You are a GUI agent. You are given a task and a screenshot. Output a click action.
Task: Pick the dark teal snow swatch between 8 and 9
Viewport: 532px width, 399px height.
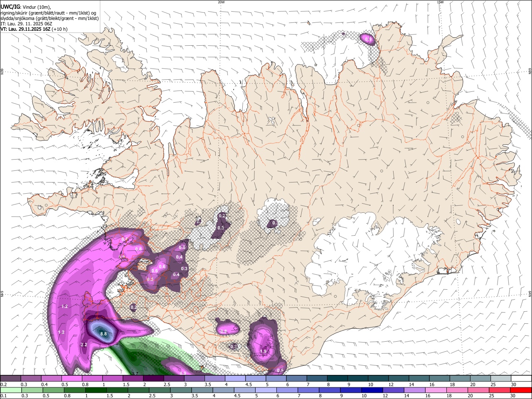337,379
